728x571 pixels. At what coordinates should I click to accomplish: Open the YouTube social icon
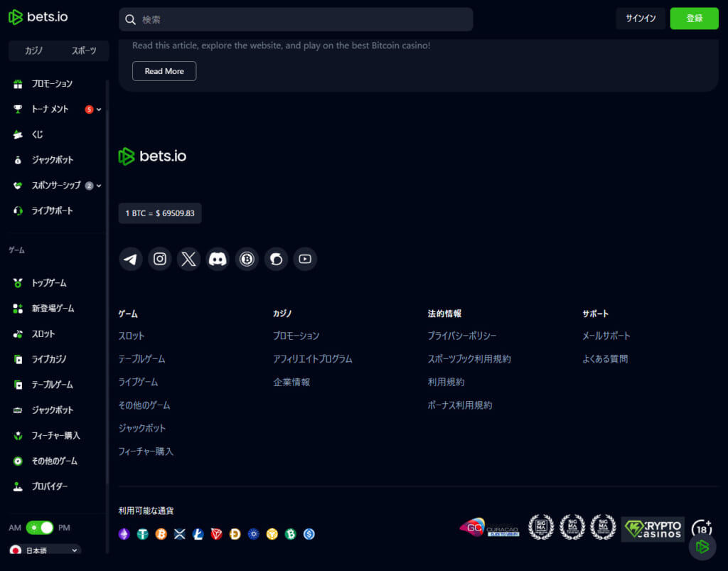coord(305,259)
